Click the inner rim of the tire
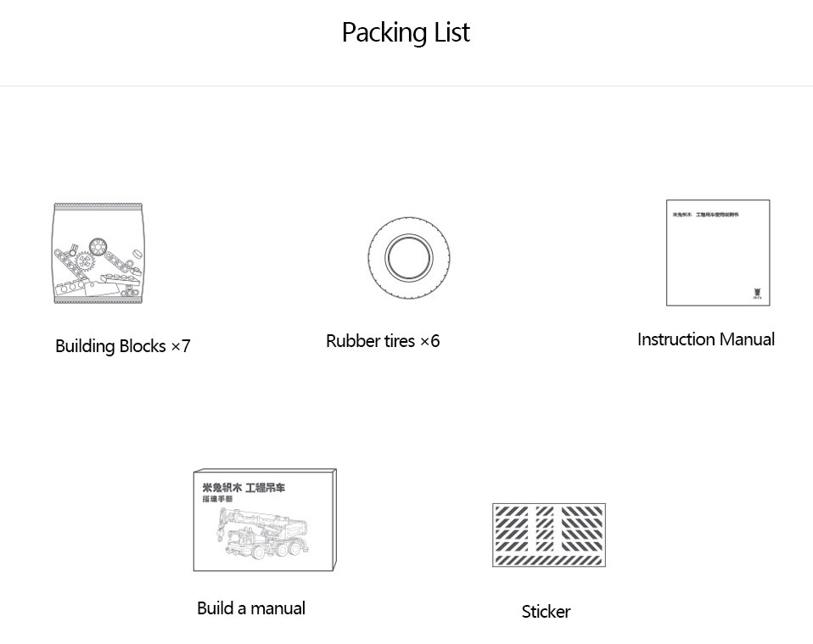This screenshot has width=813, height=644. (x=408, y=258)
